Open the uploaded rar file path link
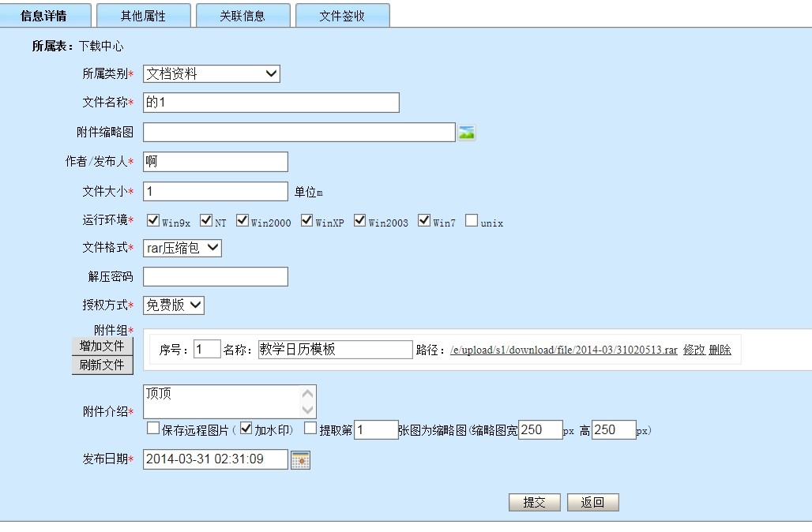The width and height of the screenshot is (812, 532). tap(563, 350)
